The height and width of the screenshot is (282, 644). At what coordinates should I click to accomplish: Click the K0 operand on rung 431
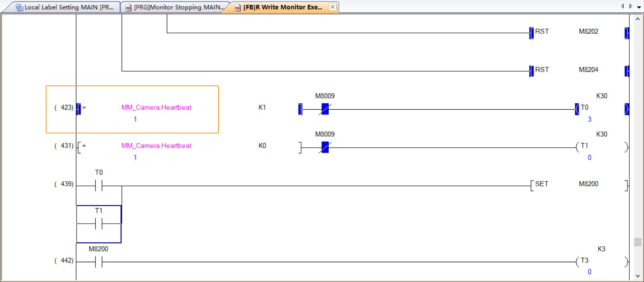[x=262, y=146]
